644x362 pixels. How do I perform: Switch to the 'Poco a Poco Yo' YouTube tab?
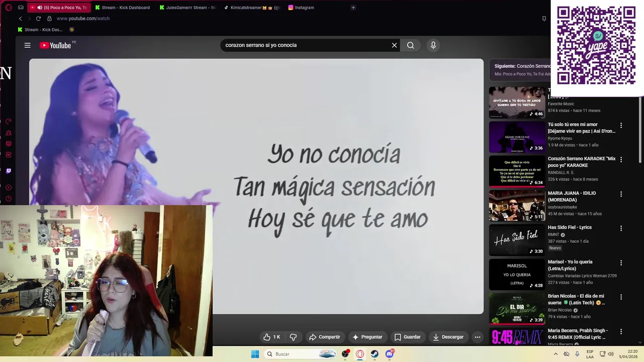59,8
